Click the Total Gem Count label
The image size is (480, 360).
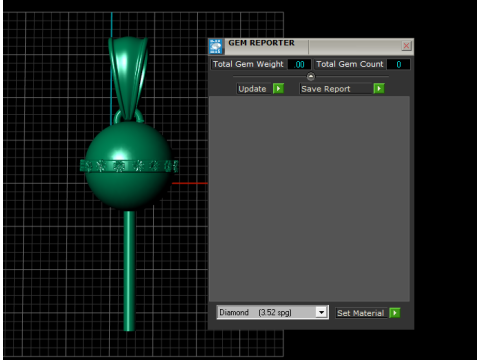[x=350, y=64]
